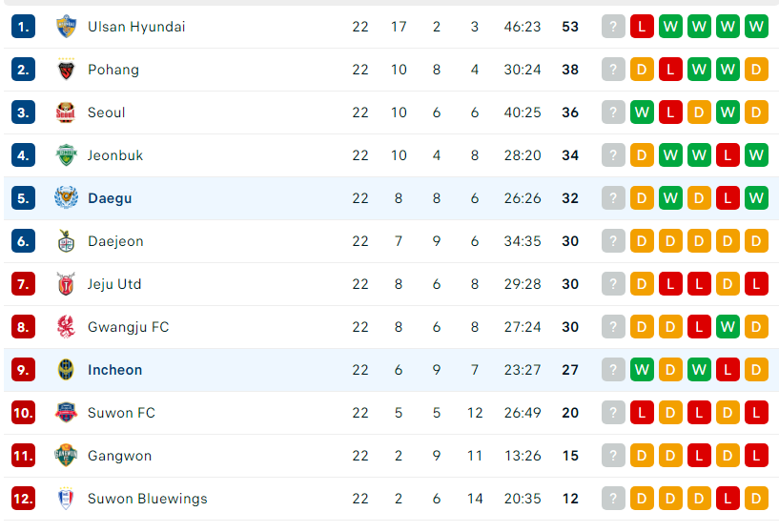Screen dimensions: 779x532
Task: Click the blue position 1 rank badge
Action: (23, 27)
